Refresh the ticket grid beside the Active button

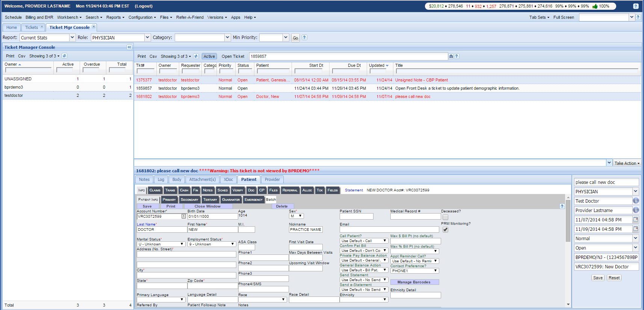click(x=196, y=56)
